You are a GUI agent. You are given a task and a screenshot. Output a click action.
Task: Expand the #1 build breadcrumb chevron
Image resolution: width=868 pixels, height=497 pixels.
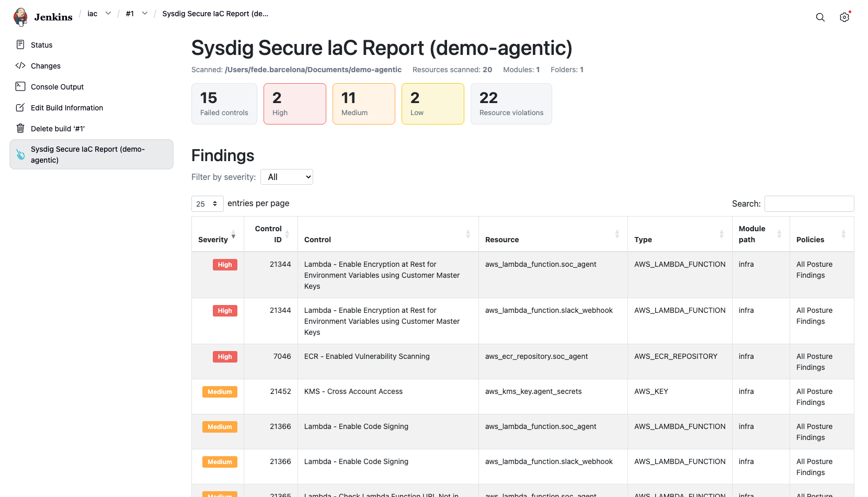(145, 14)
